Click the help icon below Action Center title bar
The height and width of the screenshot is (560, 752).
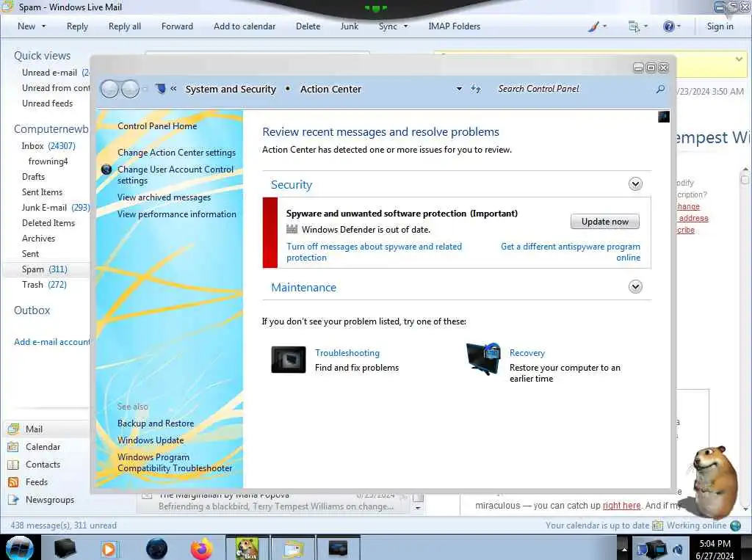pos(664,117)
